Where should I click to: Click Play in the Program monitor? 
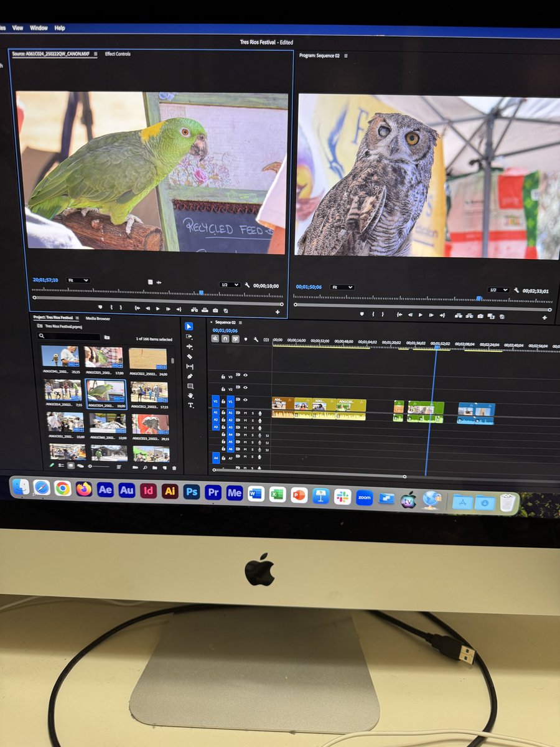point(421,315)
